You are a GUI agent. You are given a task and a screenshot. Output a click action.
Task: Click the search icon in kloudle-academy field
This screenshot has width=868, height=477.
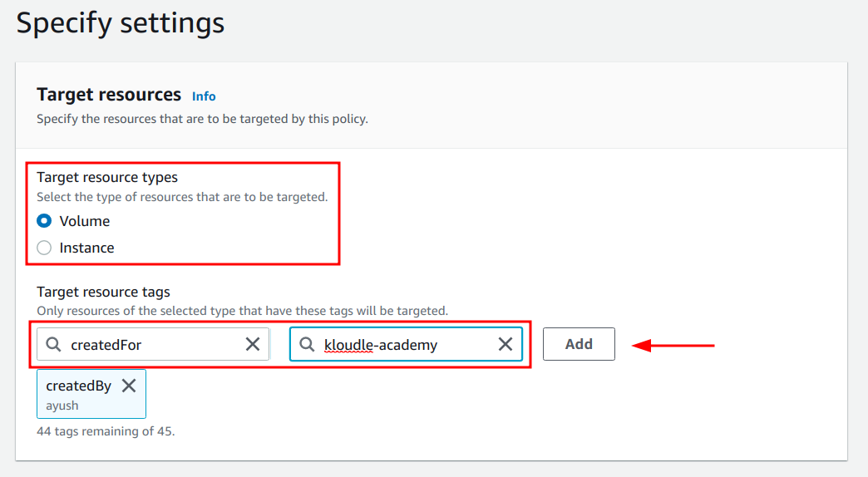pos(307,344)
